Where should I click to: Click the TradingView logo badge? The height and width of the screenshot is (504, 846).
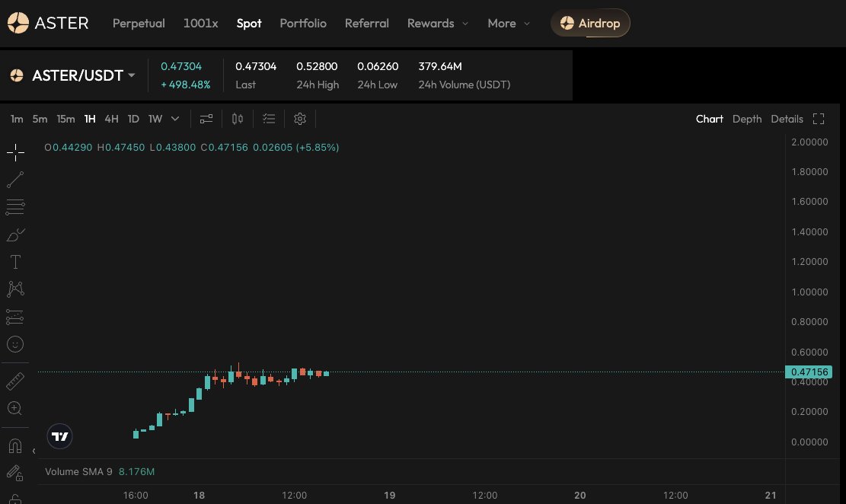60,436
